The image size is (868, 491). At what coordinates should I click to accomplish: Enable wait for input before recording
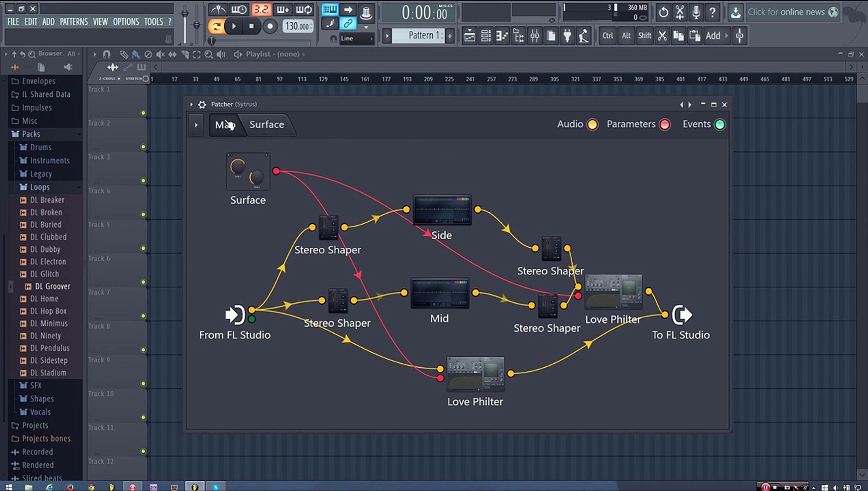tap(239, 10)
